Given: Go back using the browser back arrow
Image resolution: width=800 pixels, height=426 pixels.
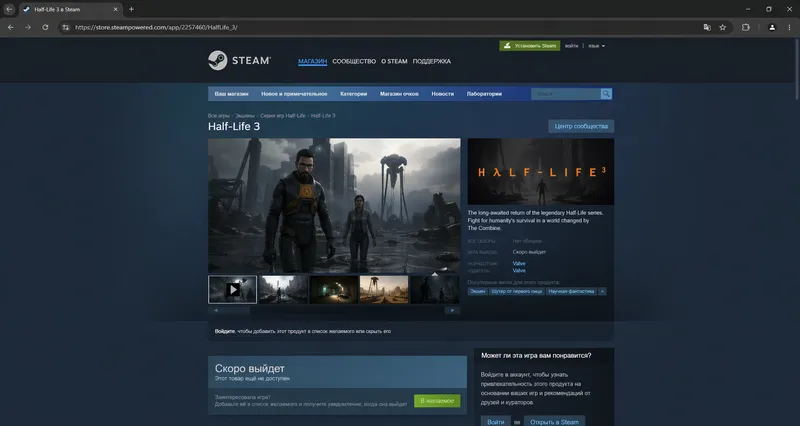Looking at the screenshot, I should 11,27.
